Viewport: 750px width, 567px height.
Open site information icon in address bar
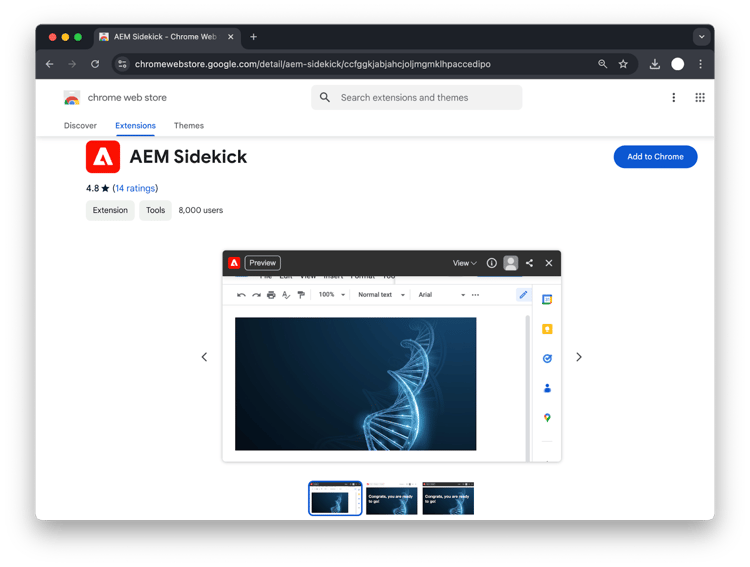[x=122, y=64]
